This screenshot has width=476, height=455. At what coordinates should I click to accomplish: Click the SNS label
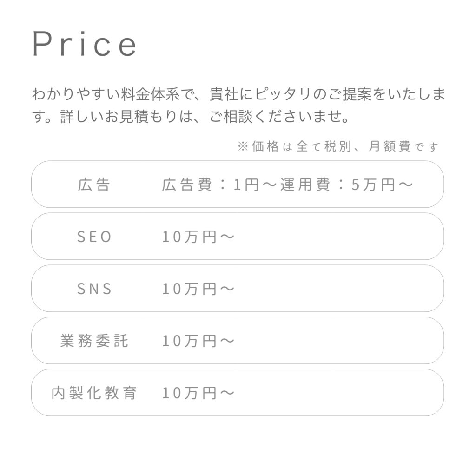(94, 289)
